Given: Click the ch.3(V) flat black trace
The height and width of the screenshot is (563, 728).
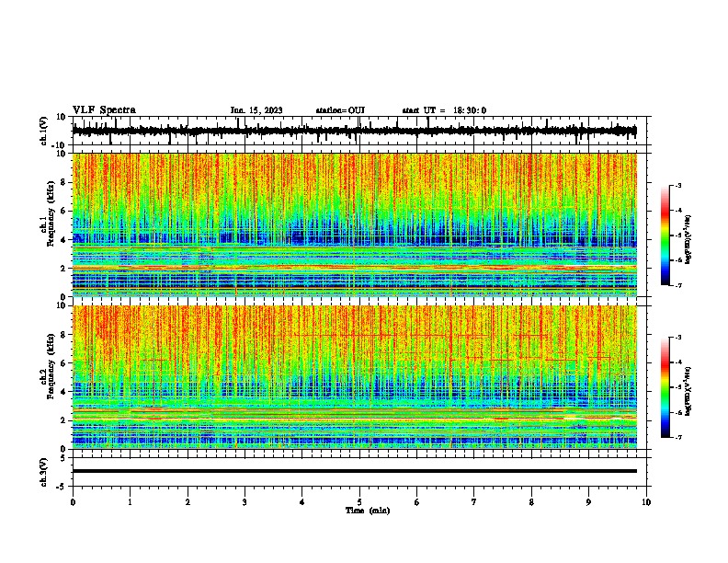Looking at the screenshot, I should [x=354, y=471].
